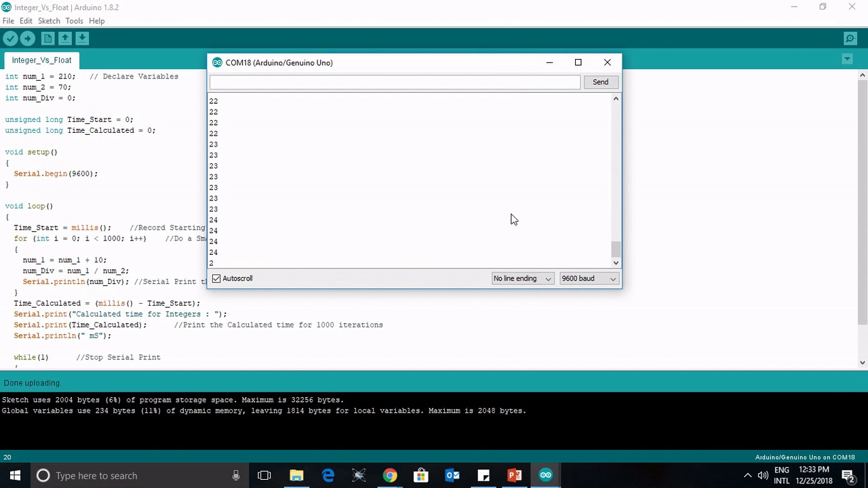Open File Explorer from the taskbar

pos(296,475)
